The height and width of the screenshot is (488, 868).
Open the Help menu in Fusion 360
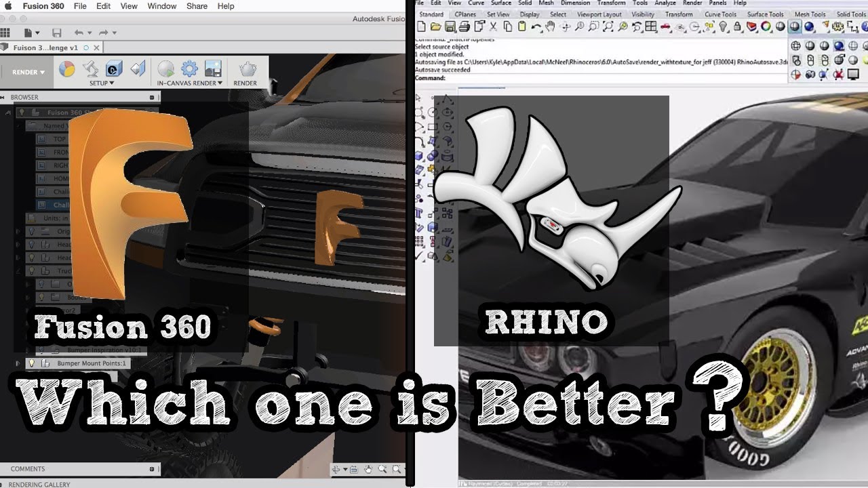(x=226, y=6)
